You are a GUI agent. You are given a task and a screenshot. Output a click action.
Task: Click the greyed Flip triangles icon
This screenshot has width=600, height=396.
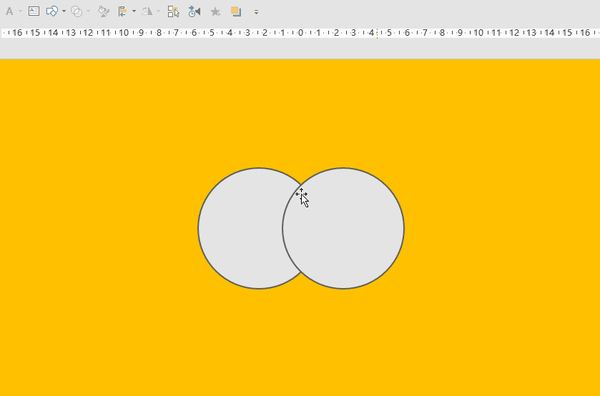click(x=147, y=11)
